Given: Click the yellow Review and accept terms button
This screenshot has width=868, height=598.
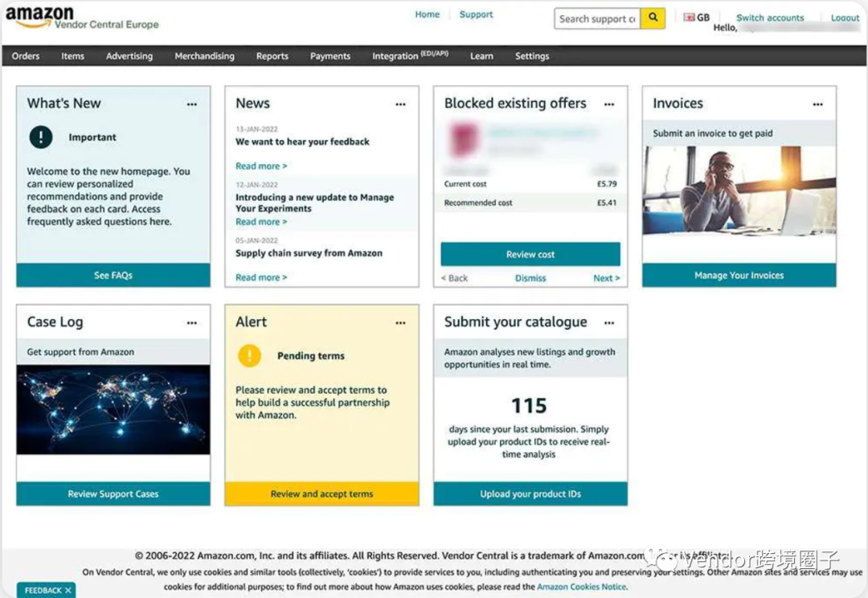Looking at the screenshot, I should coord(321,494).
